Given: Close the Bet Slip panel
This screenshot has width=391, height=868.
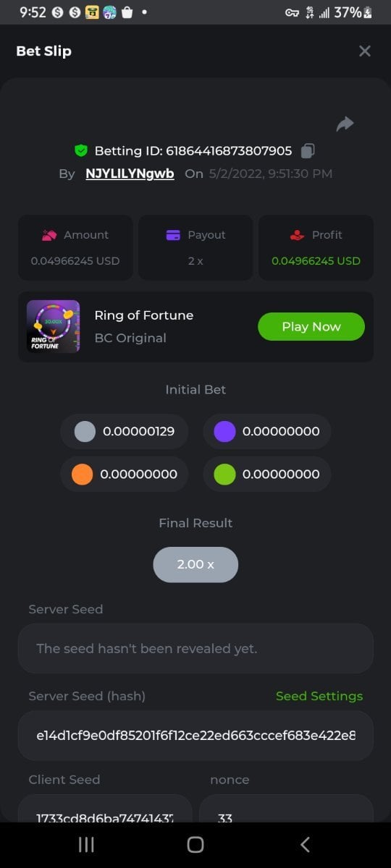Looking at the screenshot, I should click(365, 51).
